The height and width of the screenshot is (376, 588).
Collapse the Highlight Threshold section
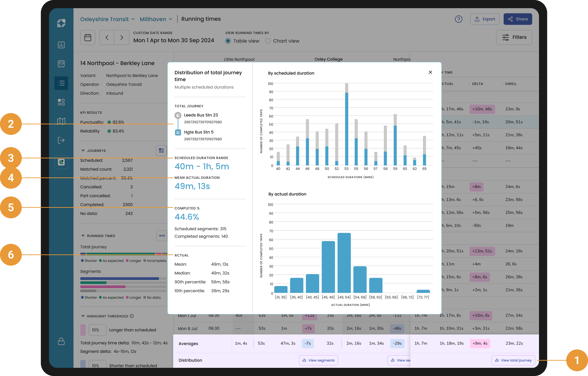(83, 316)
